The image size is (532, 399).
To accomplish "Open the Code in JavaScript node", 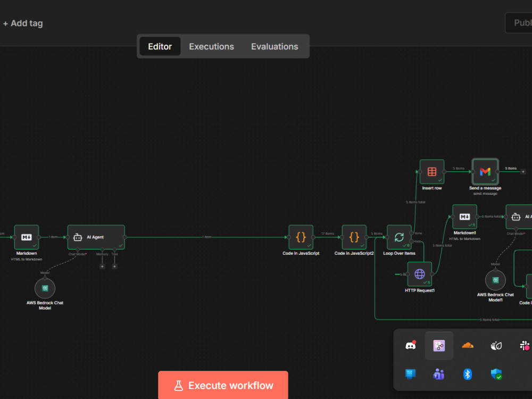I will tap(301, 237).
